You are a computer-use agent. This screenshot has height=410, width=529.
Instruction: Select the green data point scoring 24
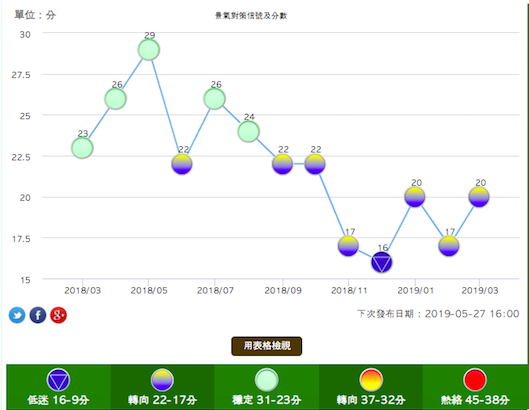[x=249, y=132]
